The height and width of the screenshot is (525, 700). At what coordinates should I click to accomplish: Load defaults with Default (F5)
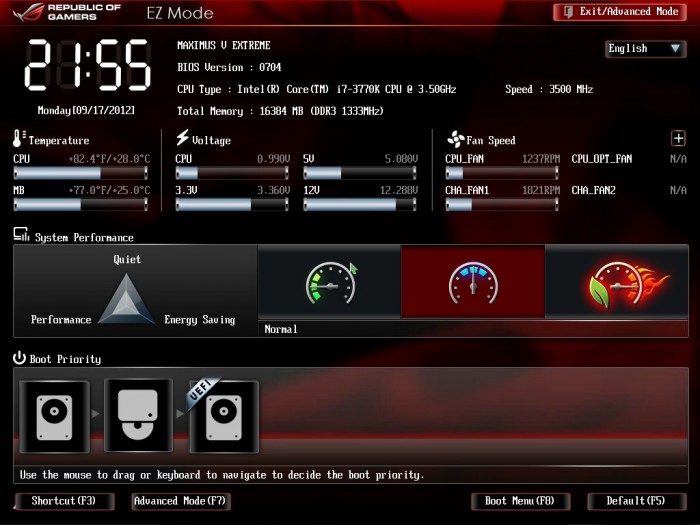(636, 501)
